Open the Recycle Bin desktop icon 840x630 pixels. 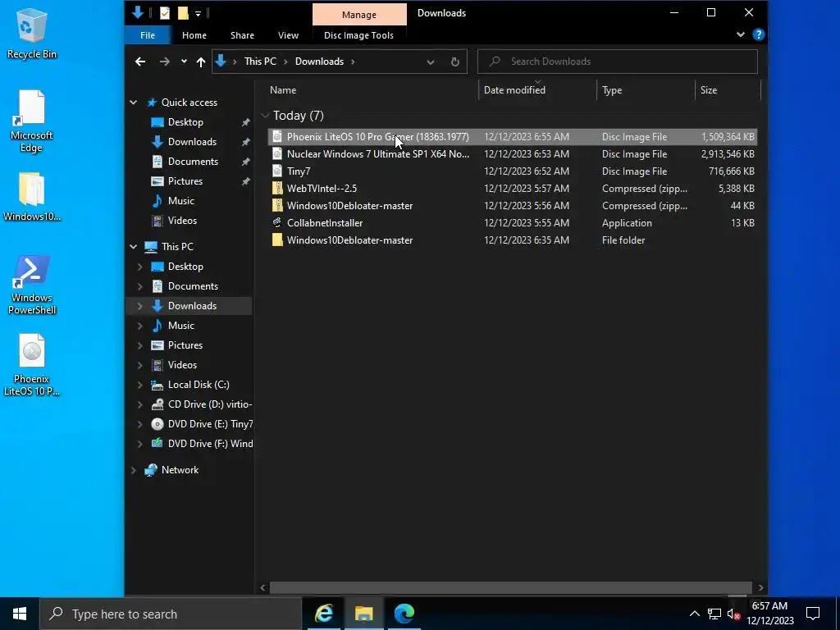click(x=31, y=33)
